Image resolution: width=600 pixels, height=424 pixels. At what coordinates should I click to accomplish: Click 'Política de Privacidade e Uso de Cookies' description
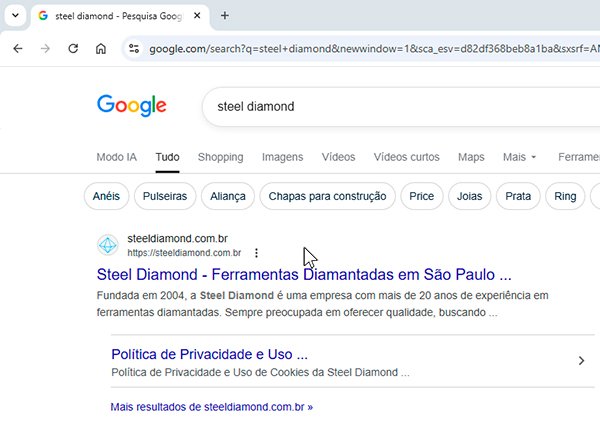point(260,372)
